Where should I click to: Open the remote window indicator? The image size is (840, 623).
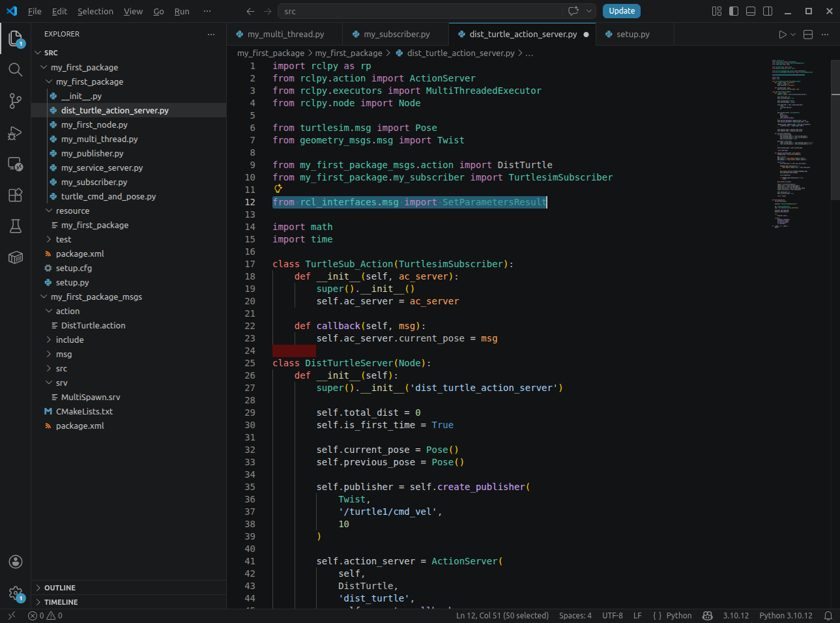(x=11, y=616)
